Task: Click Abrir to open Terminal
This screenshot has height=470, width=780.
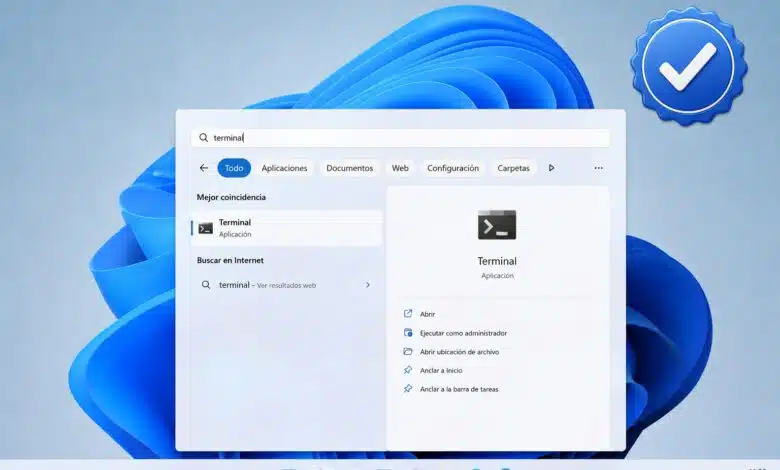Action: click(427, 314)
